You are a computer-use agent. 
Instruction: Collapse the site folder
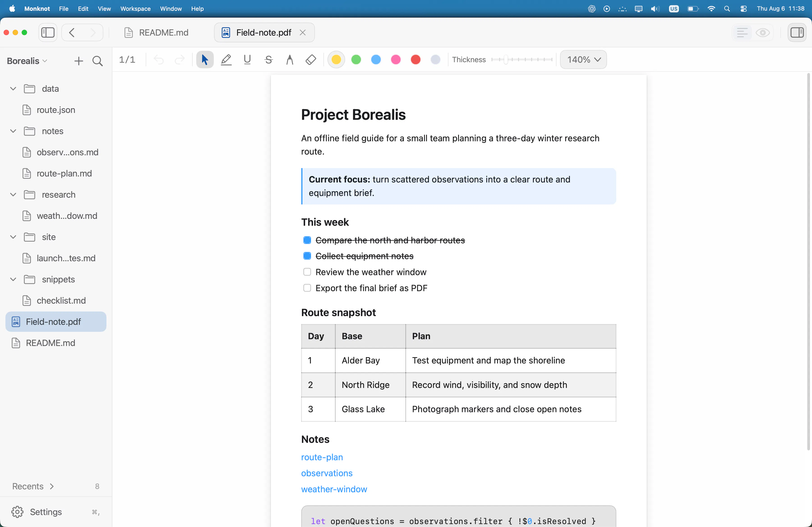click(x=13, y=237)
